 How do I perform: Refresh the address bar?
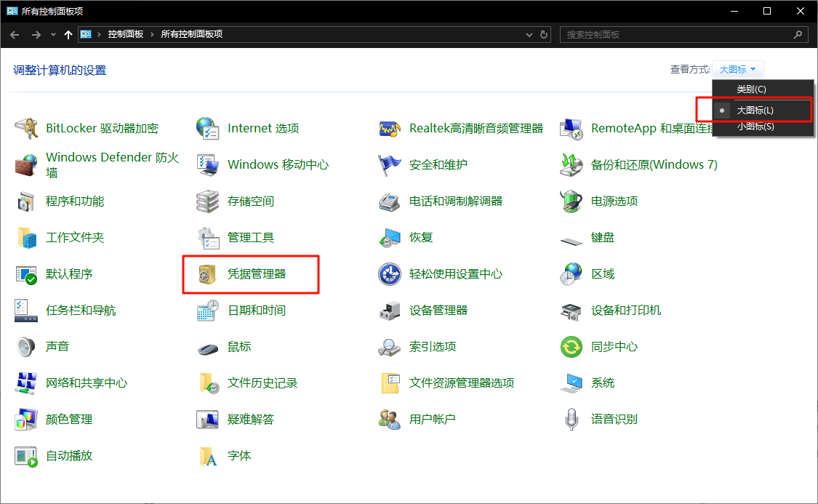544,34
